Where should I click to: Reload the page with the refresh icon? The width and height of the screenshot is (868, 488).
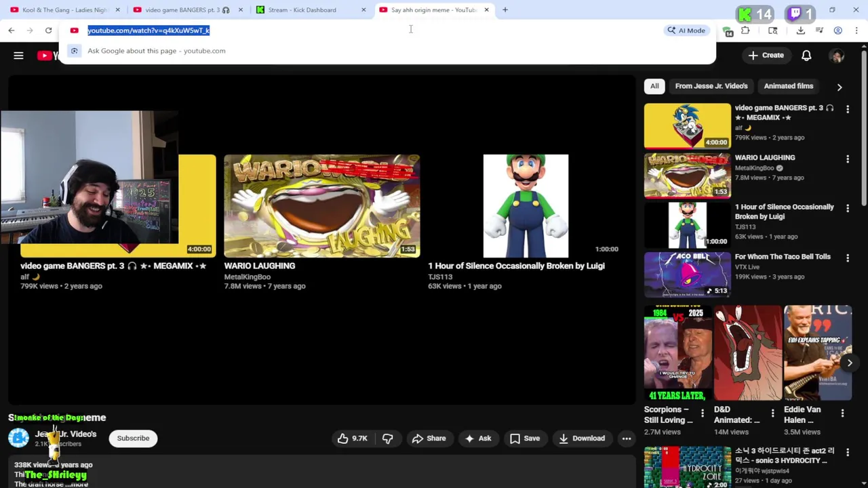[x=48, y=30]
